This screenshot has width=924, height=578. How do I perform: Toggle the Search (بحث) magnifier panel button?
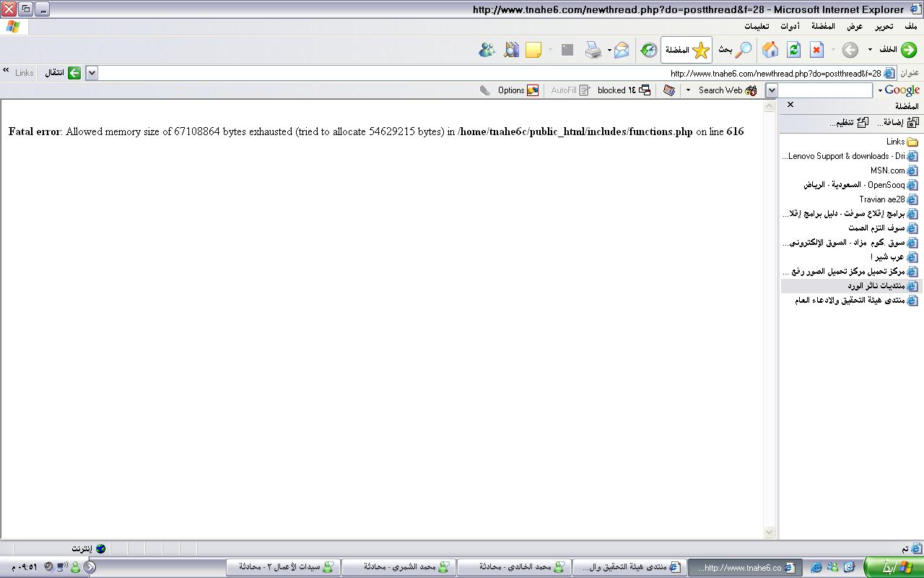pyautogui.click(x=735, y=50)
